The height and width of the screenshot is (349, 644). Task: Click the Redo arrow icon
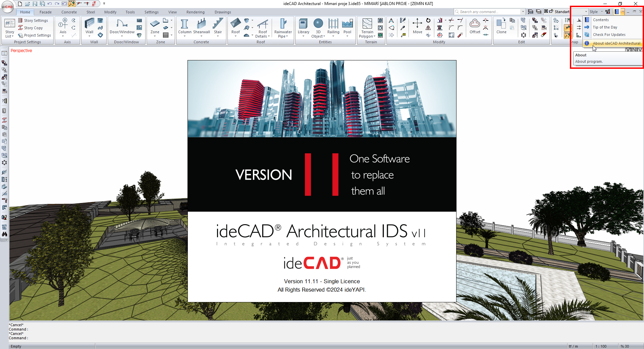tap(57, 4)
